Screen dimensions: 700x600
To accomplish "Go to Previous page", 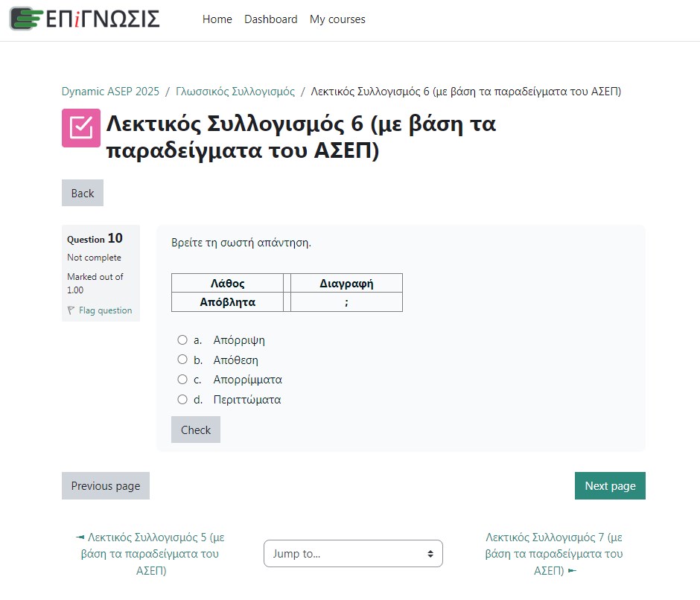I will point(105,485).
